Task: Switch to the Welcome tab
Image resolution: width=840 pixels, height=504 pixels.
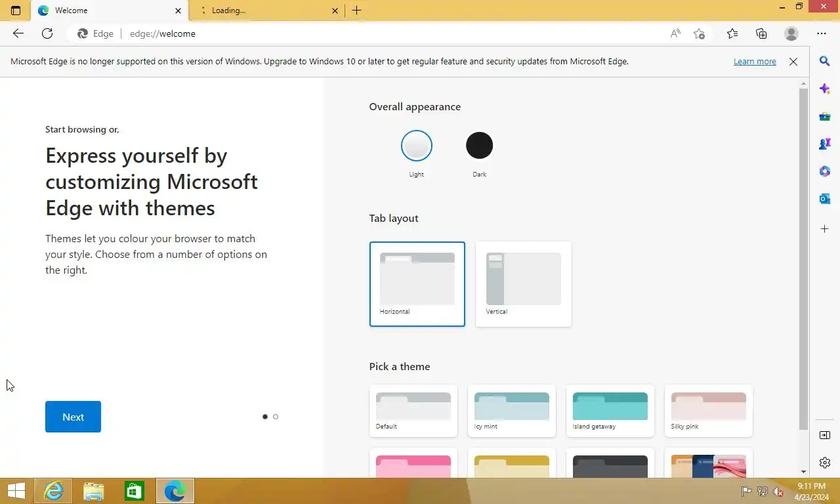Action: (110, 10)
